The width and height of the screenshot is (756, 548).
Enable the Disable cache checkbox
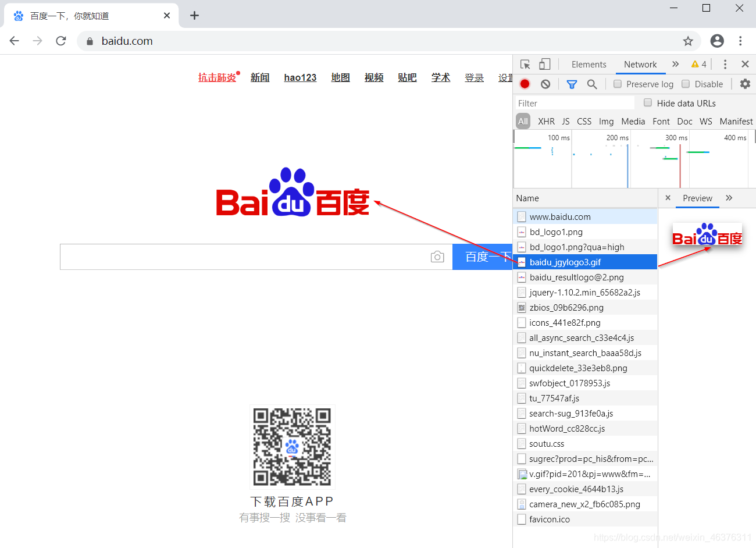(686, 84)
